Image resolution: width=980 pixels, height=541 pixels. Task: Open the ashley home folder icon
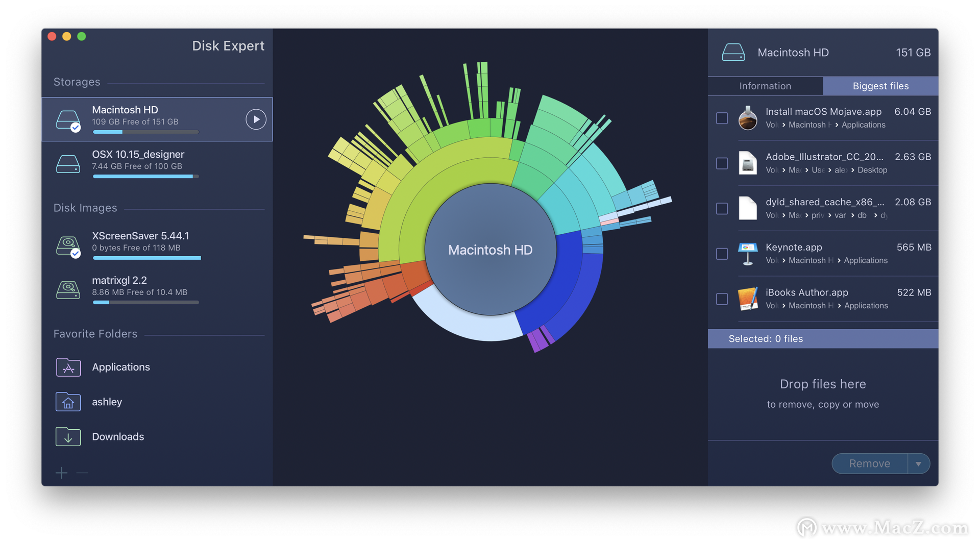pyautogui.click(x=68, y=402)
